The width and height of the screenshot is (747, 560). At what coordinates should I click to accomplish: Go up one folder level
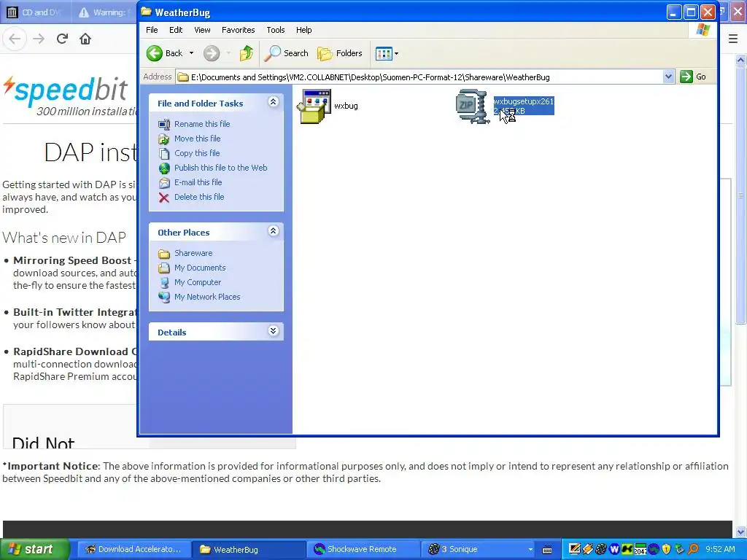[247, 53]
